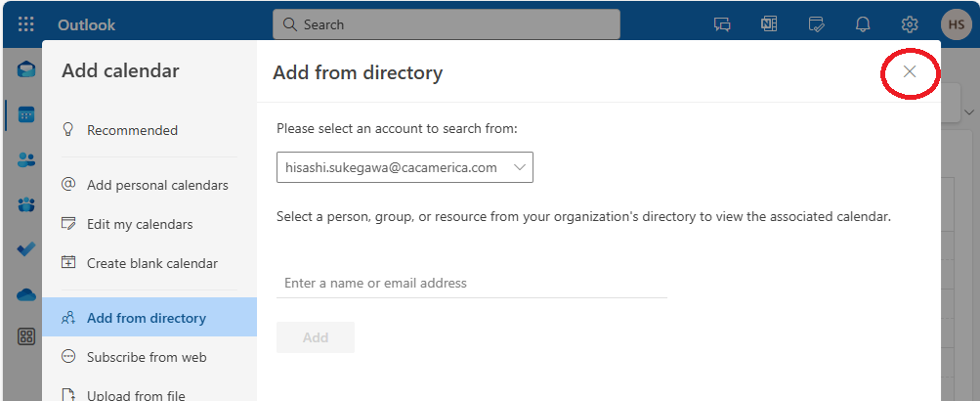Screen dimensions: 980x401
Task: Expand the account selection dropdown
Action: click(x=405, y=167)
